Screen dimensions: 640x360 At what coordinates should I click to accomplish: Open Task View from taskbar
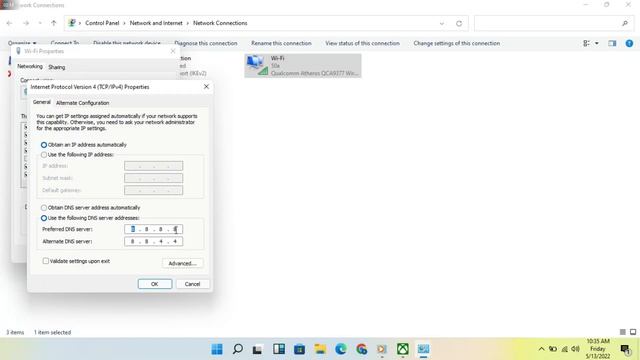257,349
